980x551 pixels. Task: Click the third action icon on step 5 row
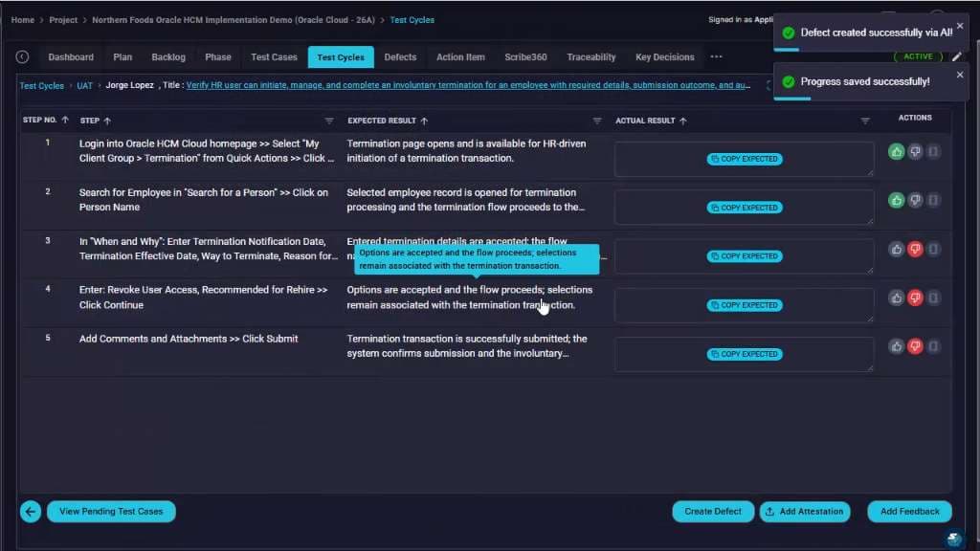tap(933, 346)
